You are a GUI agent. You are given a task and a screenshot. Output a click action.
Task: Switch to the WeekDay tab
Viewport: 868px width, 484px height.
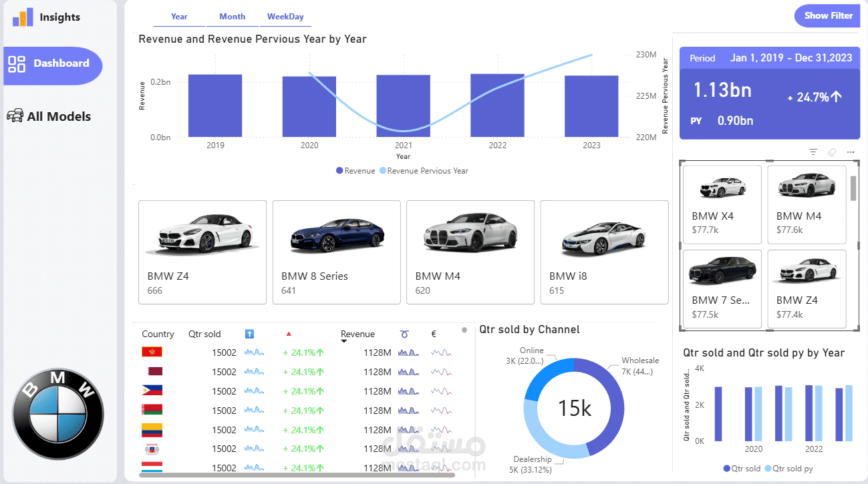pyautogui.click(x=285, y=16)
